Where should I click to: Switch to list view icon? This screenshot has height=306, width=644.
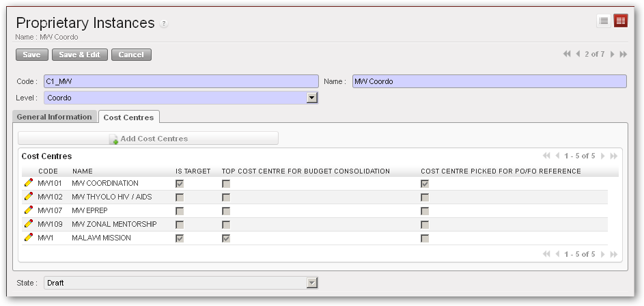(x=604, y=21)
